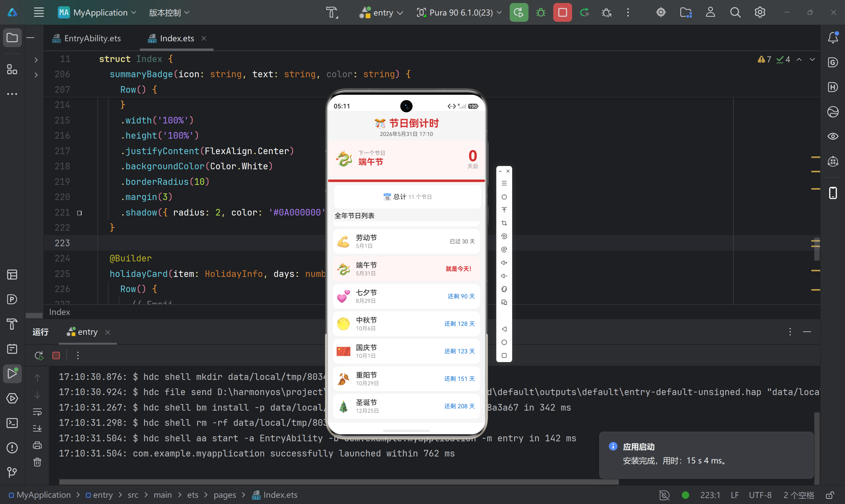Toggle soft-wrap in run console

coord(37,412)
